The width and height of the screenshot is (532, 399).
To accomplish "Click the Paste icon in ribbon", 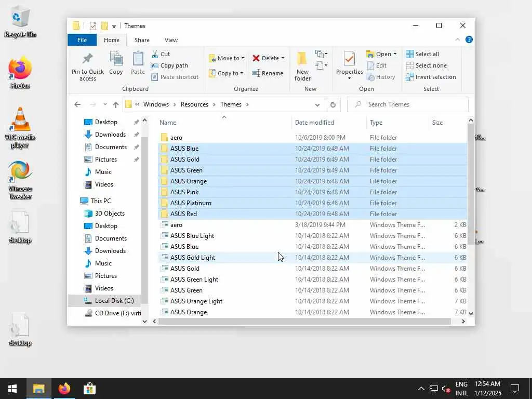I will (x=138, y=59).
